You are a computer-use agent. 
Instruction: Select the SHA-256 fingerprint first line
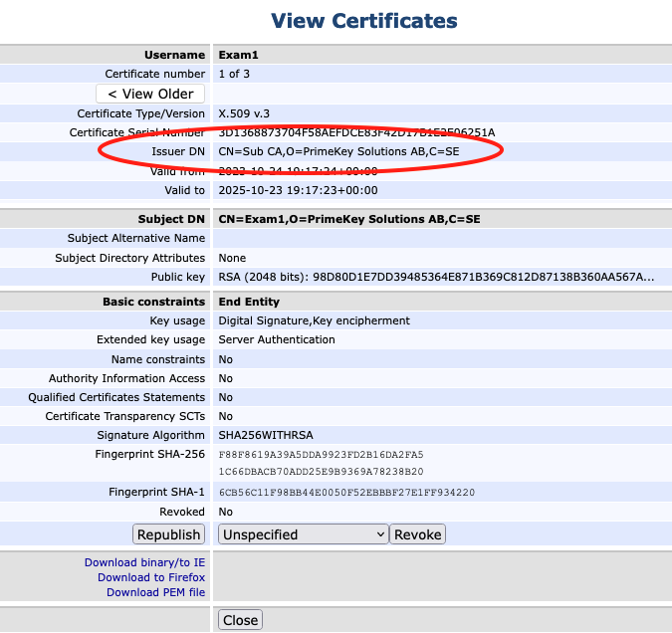pos(321,455)
